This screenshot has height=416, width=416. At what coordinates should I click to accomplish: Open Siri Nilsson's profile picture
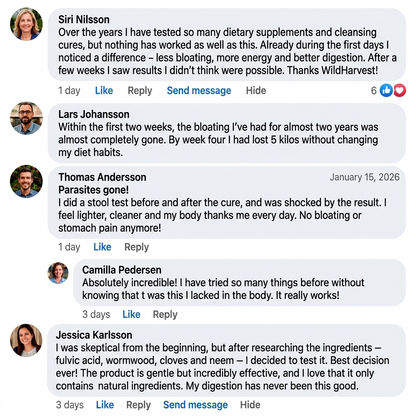pos(26,24)
